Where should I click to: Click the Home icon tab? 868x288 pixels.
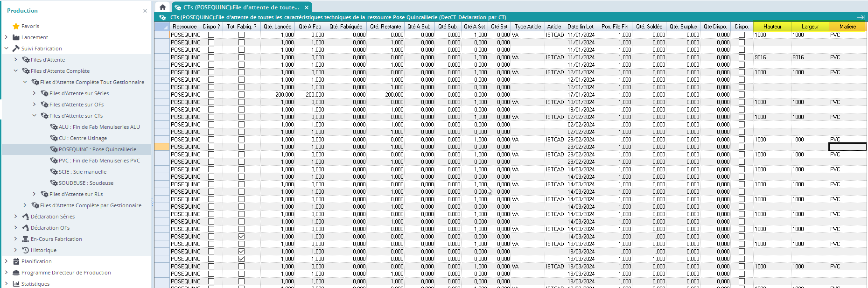[162, 7]
